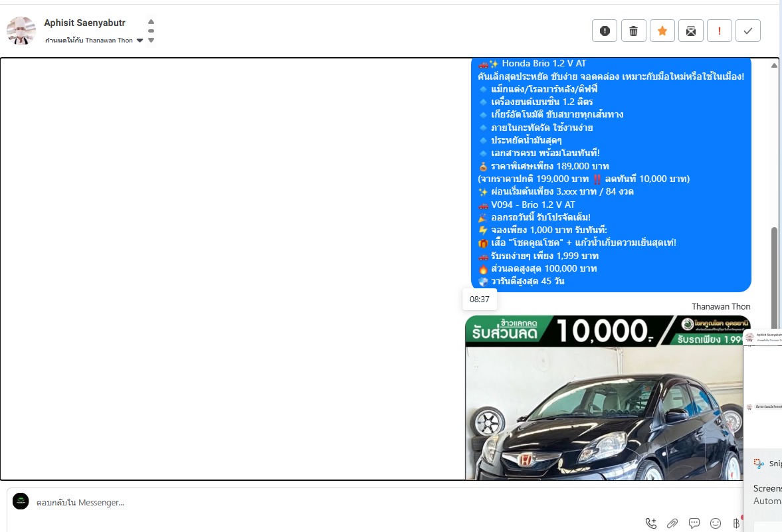Star the conversation with the orange star
Viewport: 782px width, 532px height.
point(662,31)
